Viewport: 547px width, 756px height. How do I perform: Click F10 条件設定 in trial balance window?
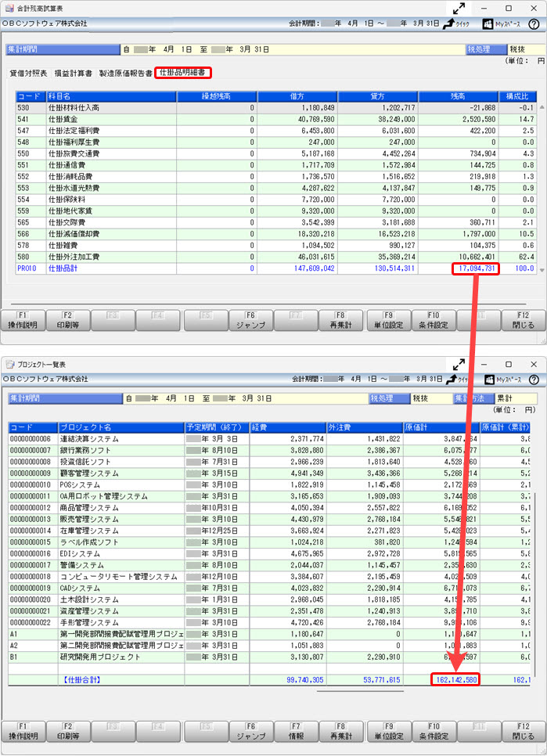point(434,320)
